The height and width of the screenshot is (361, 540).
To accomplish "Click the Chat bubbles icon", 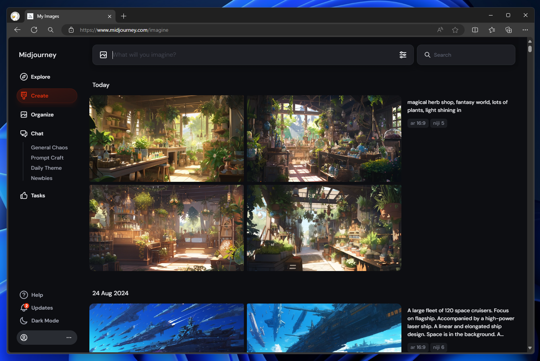I will click(23, 133).
